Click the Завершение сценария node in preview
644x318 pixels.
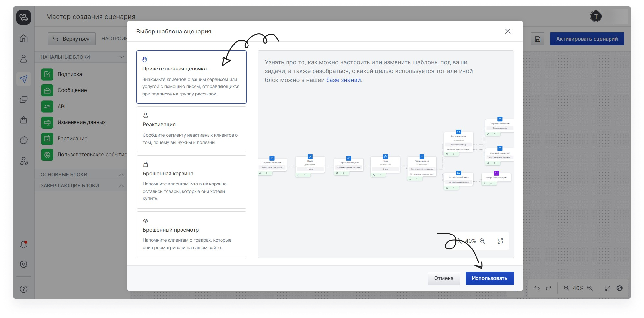tap(496, 178)
